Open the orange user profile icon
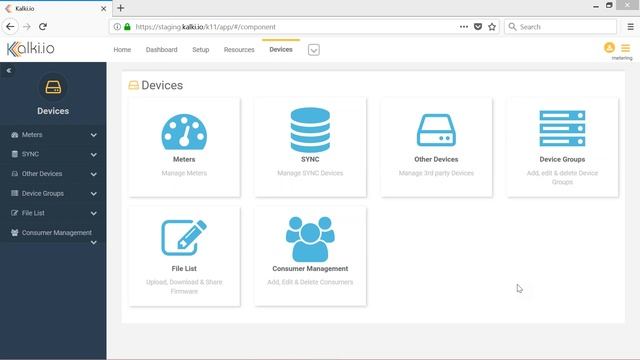Screen dimensions: 640x360 pos(609,48)
